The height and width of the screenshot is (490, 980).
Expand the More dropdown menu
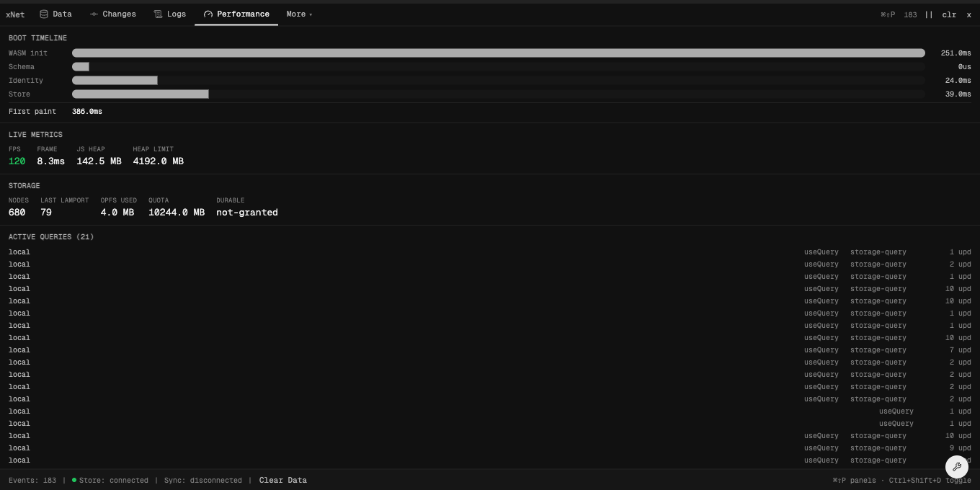coord(299,14)
